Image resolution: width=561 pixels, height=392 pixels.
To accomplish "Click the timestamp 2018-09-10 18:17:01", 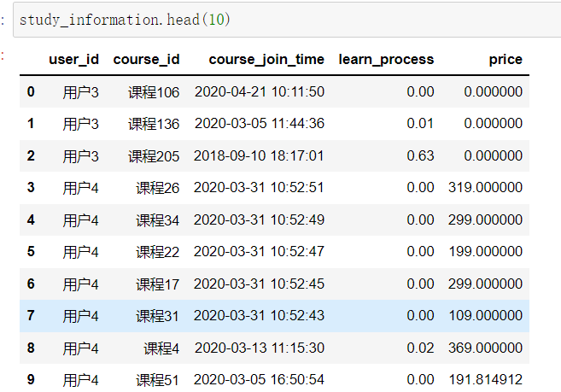I will 259,155.
